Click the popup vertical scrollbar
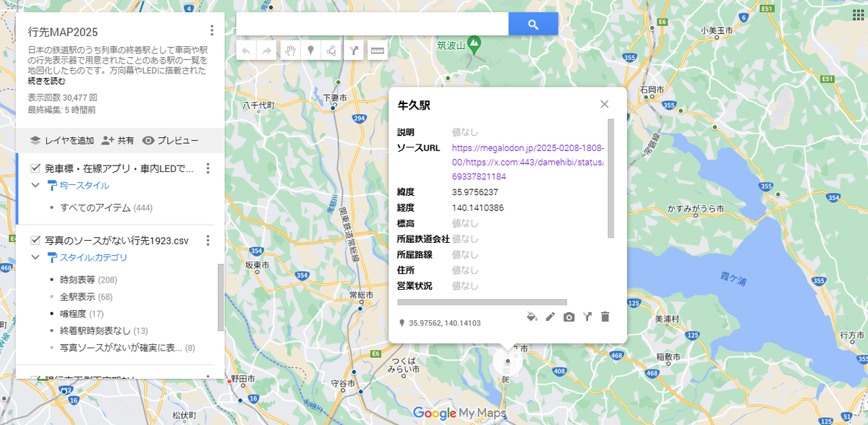 tap(610, 179)
